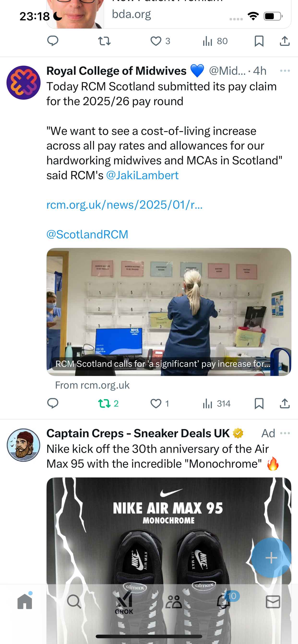Open the @ScotlandRCM mention
298x644 pixels.
pyautogui.click(x=87, y=235)
